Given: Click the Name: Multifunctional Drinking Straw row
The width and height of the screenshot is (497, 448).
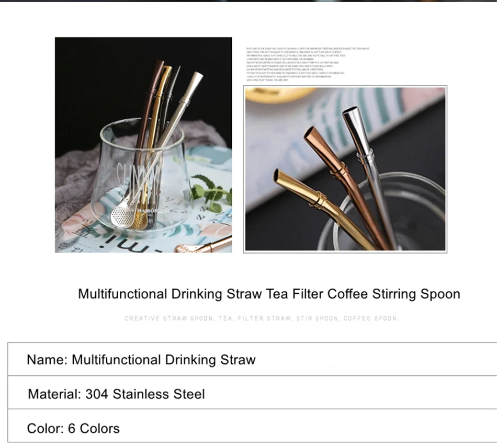Looking at the screenshot, I should point(252,359).
